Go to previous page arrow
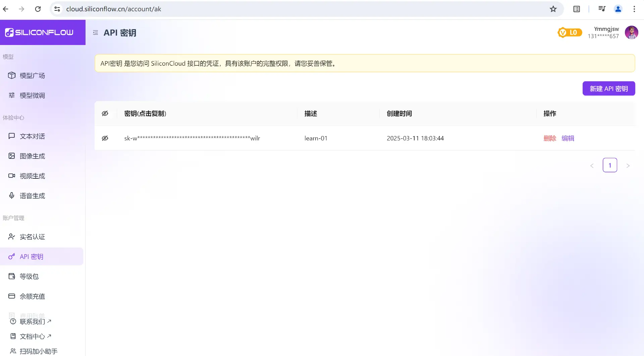Viewport: 644px width, 356px height. pos(592,166)
